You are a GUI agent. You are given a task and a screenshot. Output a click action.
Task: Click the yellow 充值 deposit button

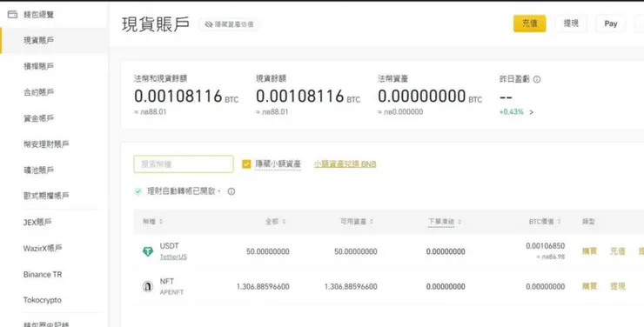529,23
